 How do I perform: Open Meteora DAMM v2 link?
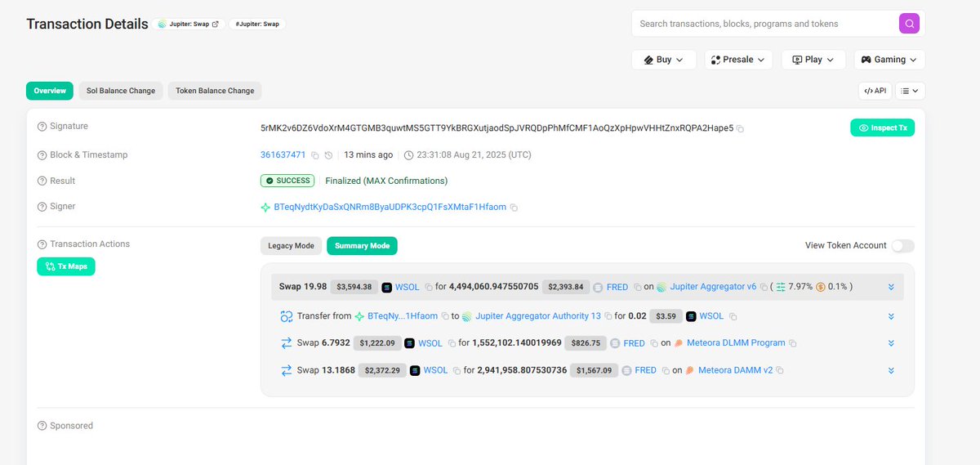735,370
